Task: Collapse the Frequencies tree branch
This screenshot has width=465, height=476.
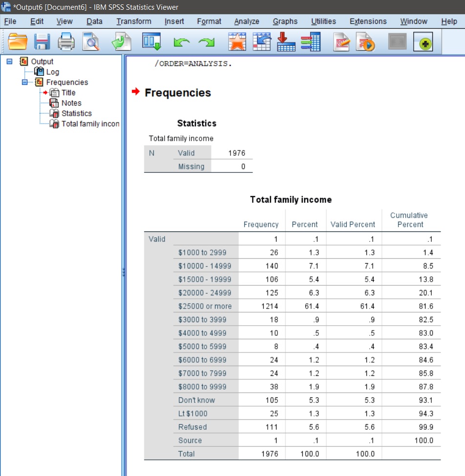Action: [x=24, y=82]
